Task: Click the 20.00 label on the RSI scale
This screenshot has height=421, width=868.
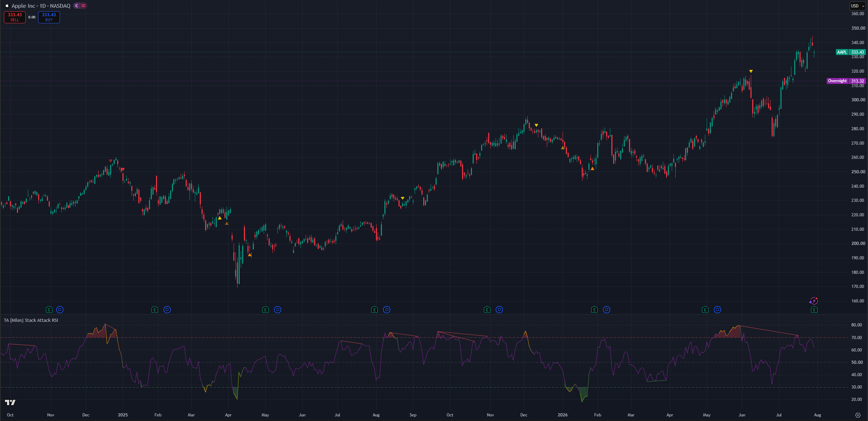Action: click(857, 399)
